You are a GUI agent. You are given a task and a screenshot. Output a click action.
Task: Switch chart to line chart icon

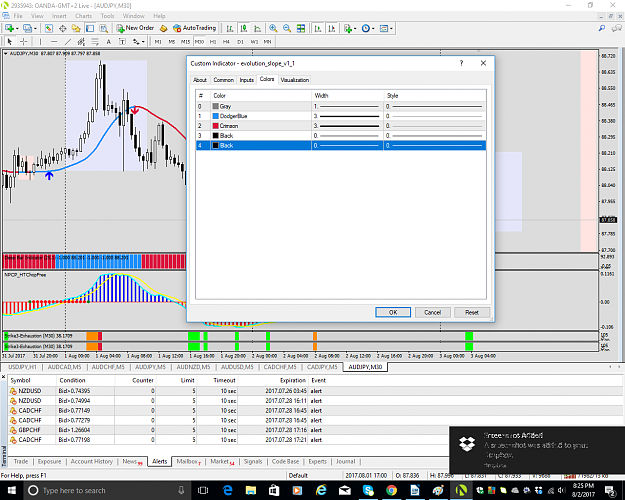[257, 28]
